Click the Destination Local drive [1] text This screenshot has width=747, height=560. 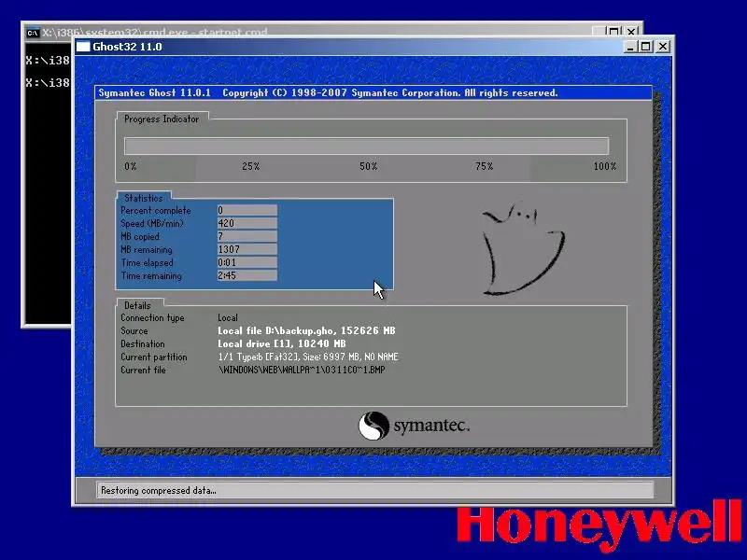pos(282,343)
